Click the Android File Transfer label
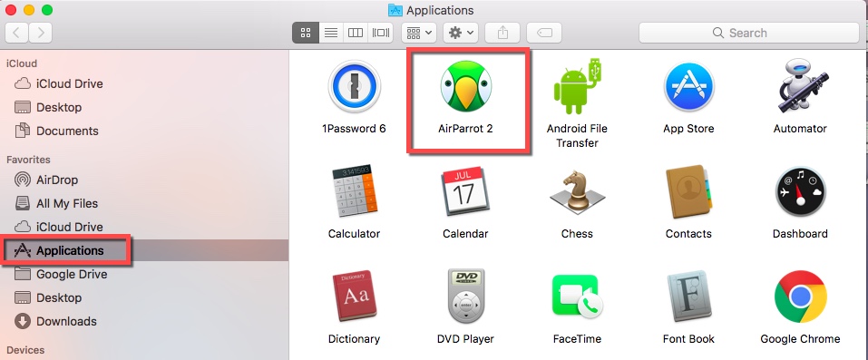Image resolution: width=868 pixels, height=360 pixels. (x=577, y=136)
